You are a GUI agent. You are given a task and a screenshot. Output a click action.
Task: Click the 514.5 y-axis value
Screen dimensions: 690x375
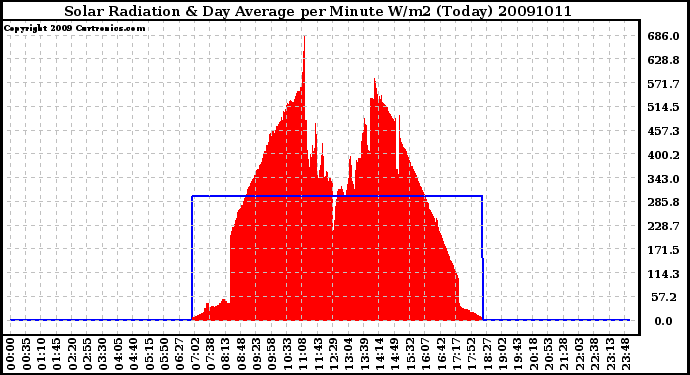coord(663,107)
